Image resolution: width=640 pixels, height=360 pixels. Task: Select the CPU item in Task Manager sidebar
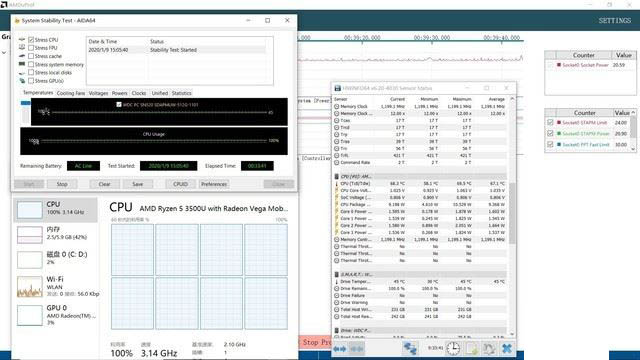click(x=56, y=210)
